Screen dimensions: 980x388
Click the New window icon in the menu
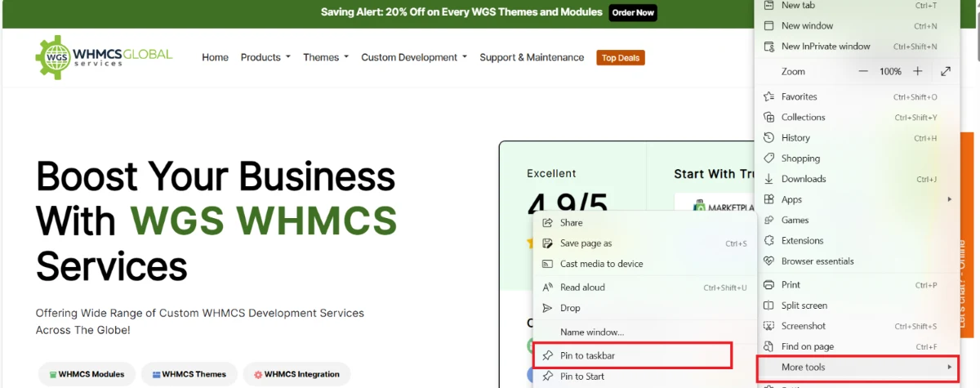(x=768, y=26)
